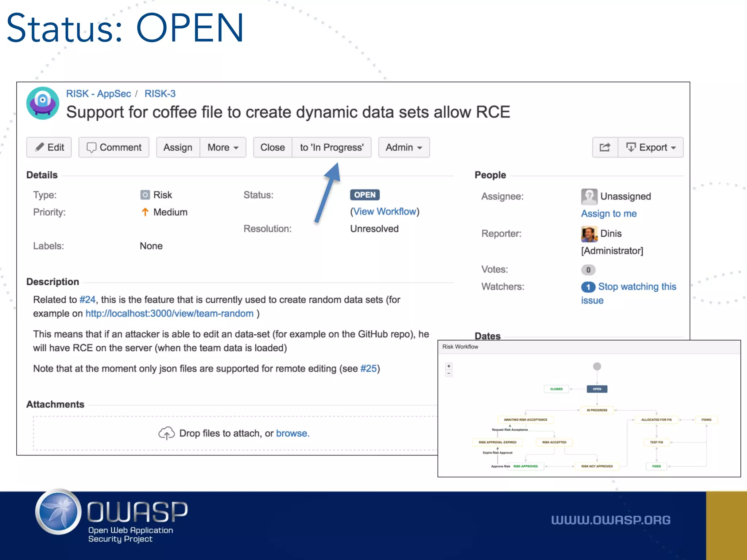
Task: Click the Dinis reporter avatar
Action: (x=589, y=234)
